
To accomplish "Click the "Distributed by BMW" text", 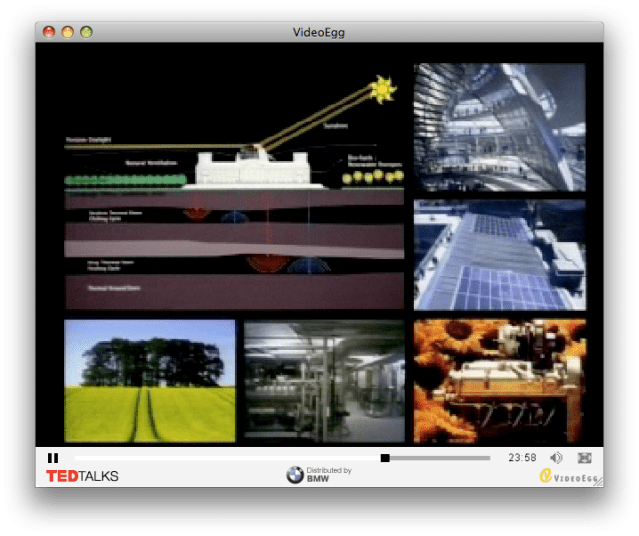I will tap(329, 474).
